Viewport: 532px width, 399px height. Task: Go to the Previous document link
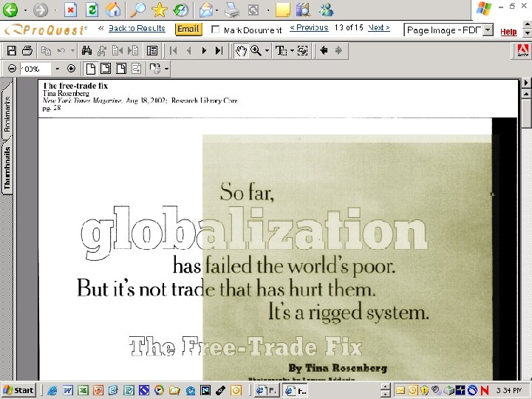point(309,28)
